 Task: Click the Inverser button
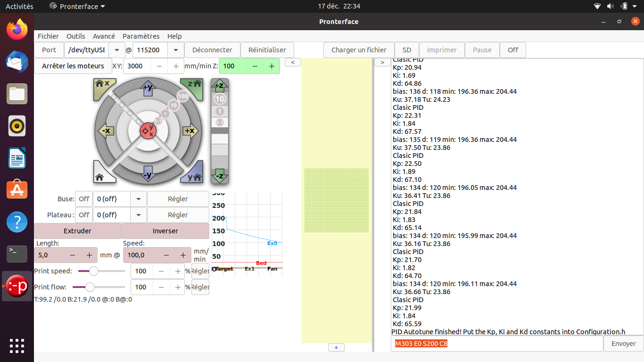tap(165, 231)
